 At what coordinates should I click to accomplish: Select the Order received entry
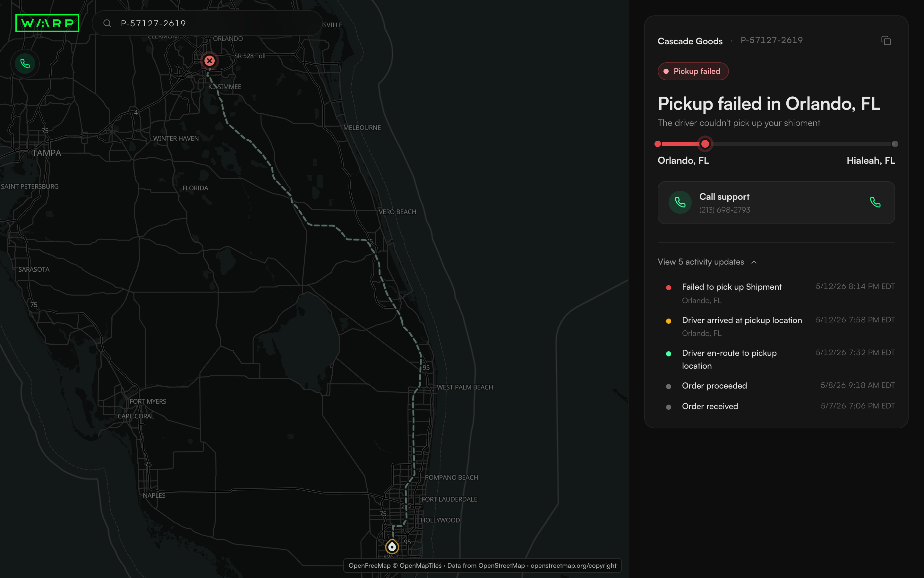[776, 406]
